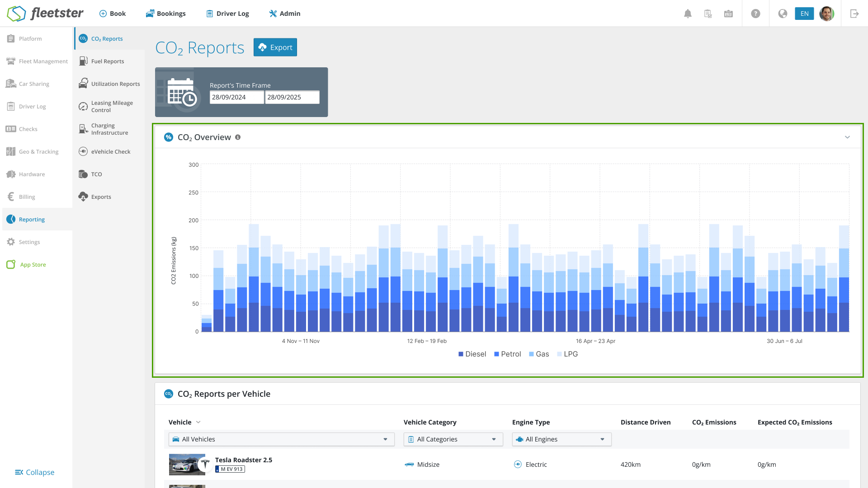
Task: Toggle Petrol series in chart legend
Action: pos(510,354)
